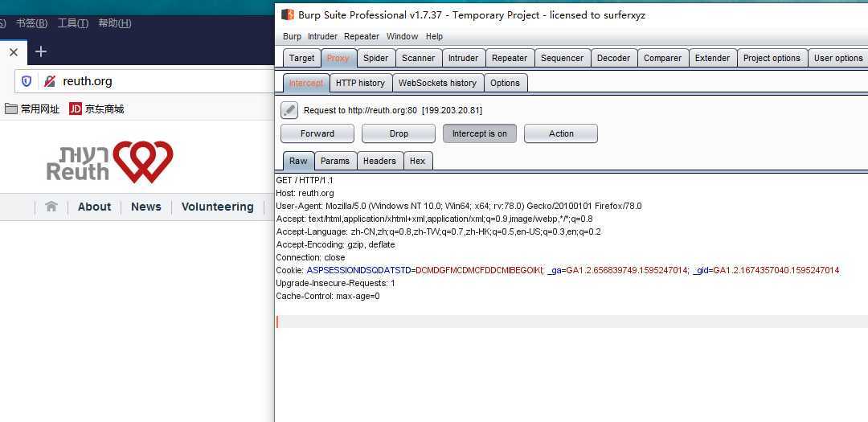Switch to the Params view tab
This screenshot has width=868, height=422.
coord(335,161)
